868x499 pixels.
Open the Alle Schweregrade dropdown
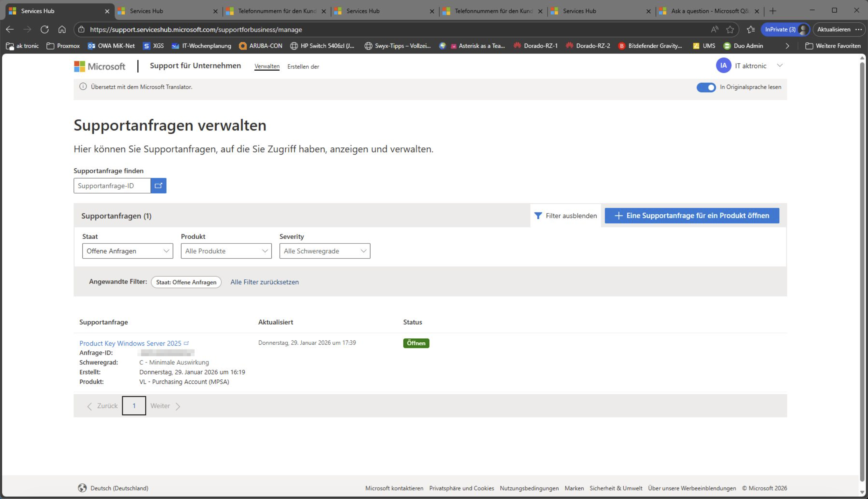[x=325, y=251]
